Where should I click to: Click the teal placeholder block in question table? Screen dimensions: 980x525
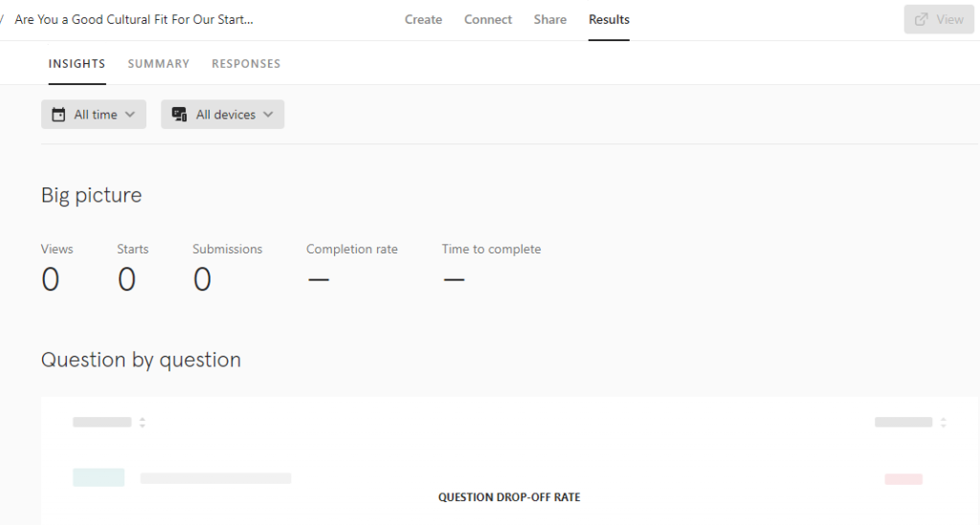coord(99,477)
